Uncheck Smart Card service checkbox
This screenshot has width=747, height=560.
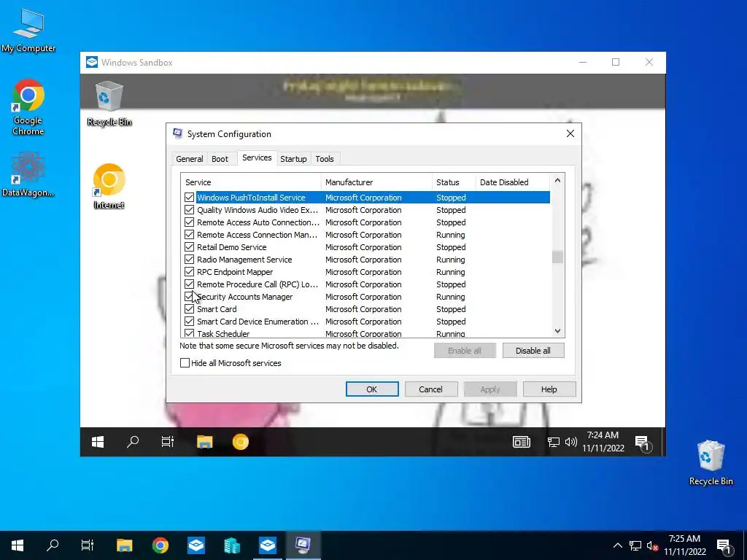point(189,308)
